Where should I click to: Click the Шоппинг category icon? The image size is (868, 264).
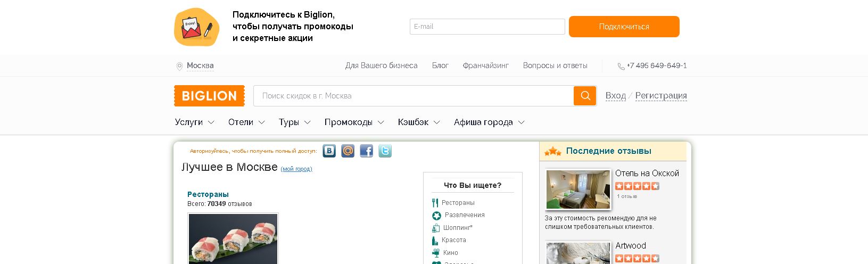(x=436, y=228)
